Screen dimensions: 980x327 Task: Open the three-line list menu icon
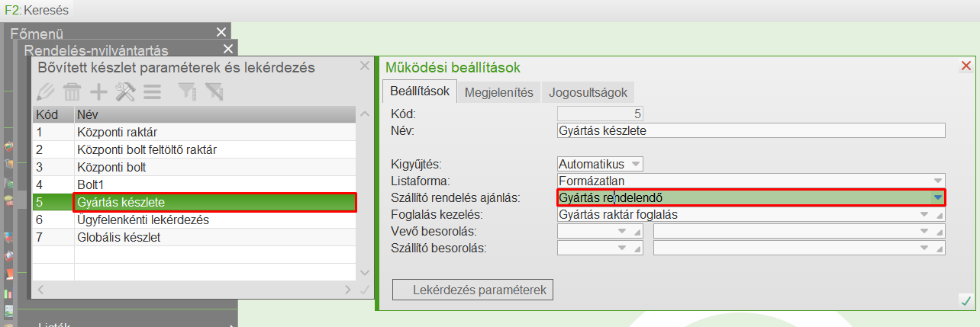pos(152,92)
